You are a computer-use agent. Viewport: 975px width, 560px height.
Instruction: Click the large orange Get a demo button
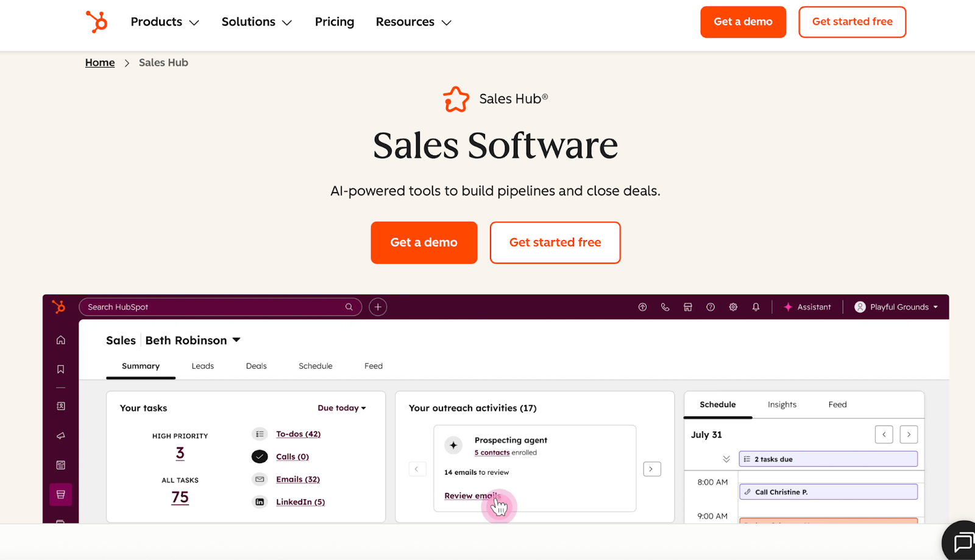[424, 243]
